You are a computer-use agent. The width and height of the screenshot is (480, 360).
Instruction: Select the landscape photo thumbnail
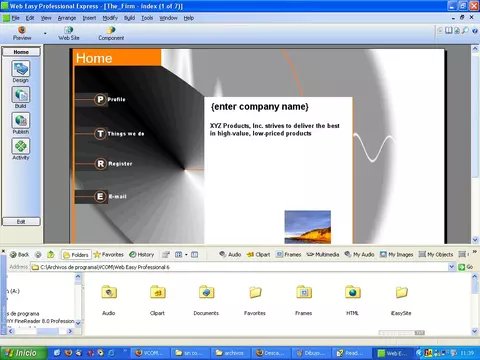[x=307, y=227]
